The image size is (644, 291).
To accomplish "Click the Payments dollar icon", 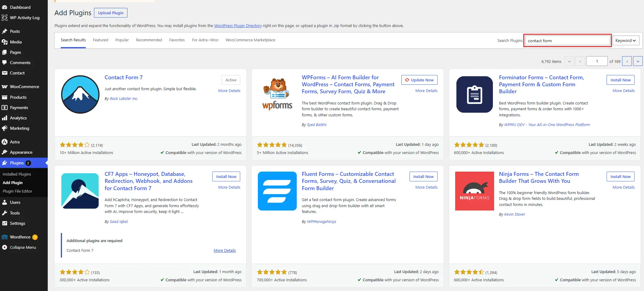I will [x=5, y=108].
